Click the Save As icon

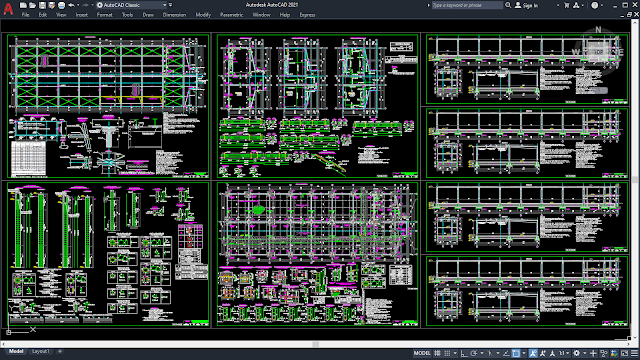(x=52, y=5)
